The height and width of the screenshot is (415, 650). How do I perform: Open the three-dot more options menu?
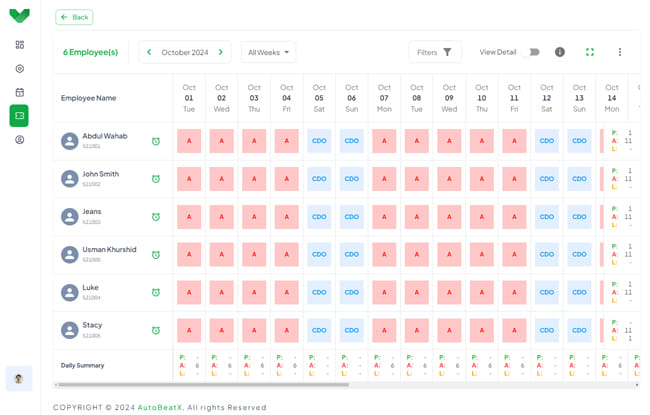[x=620, y=52]
